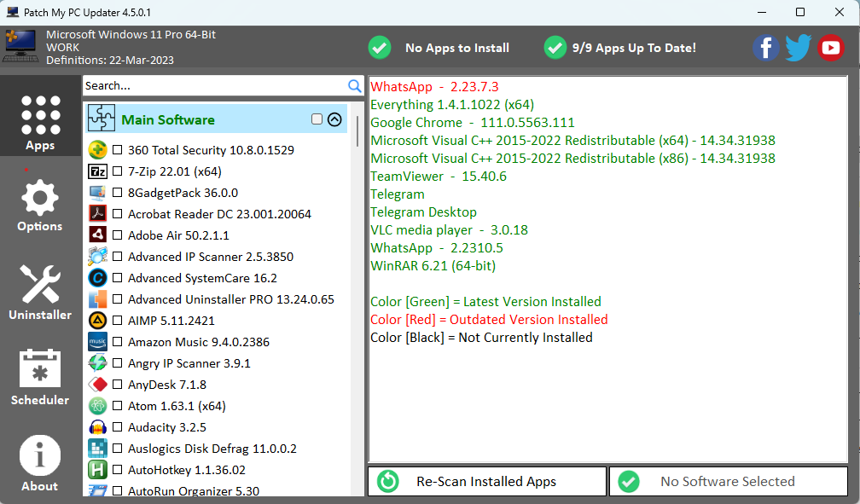Tick the AIMP 5.11.2421 checkbox
This screenshot has width=860, height=504.
pos(118,321)
